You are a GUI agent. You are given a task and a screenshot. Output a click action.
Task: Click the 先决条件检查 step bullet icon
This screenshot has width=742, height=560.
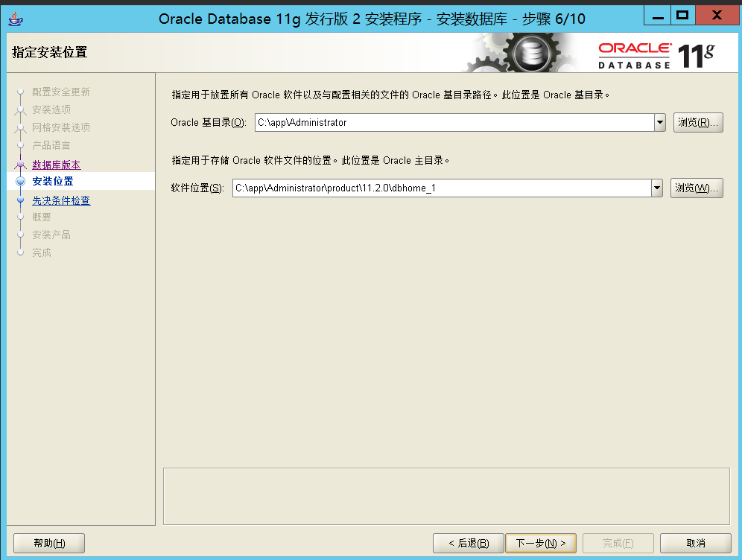pyautogui.click(x=20, y=200)
